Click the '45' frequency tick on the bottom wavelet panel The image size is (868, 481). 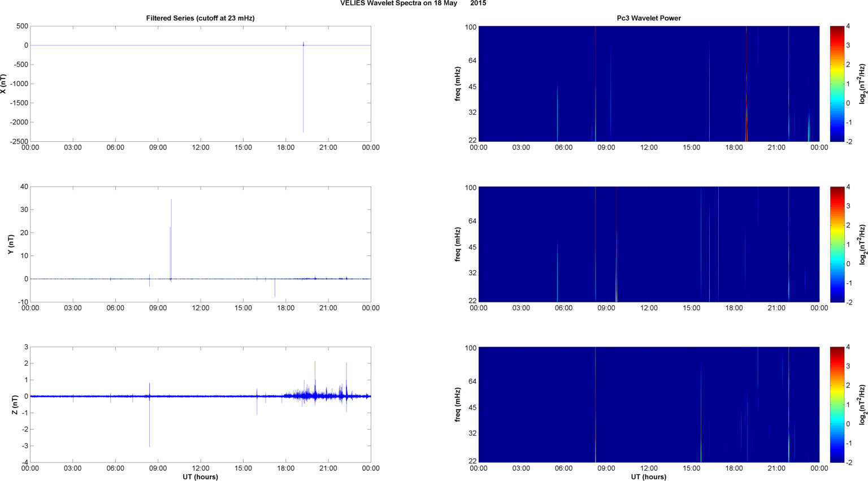(x=473, y=408)
